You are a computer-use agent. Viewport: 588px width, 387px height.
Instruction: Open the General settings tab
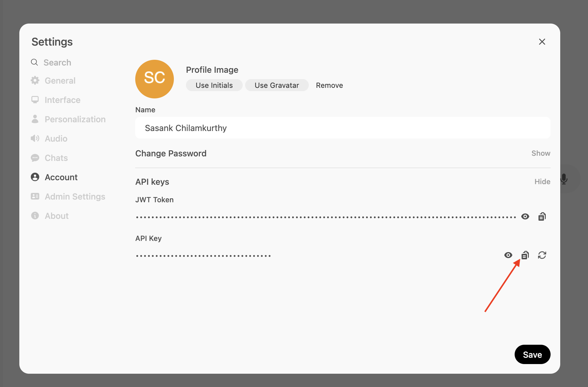point(53,81)
